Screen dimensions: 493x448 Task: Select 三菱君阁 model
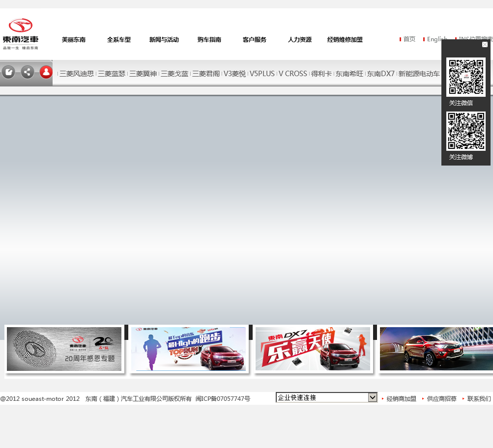206,74
